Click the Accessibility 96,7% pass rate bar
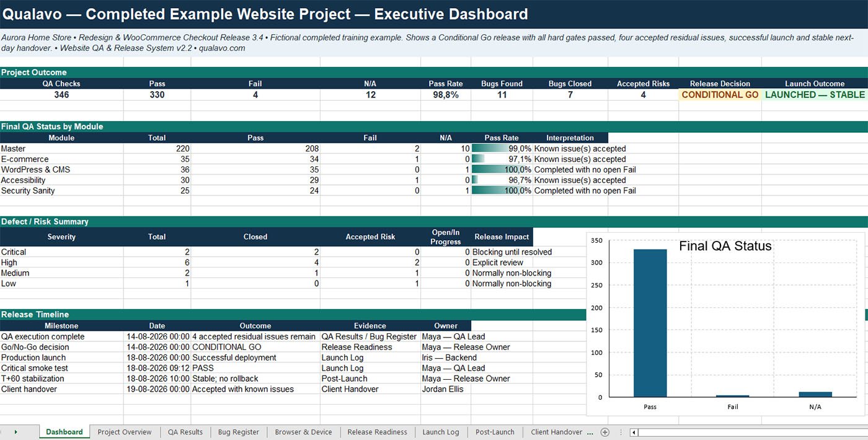The image size is (868, 440). (502, 180)
